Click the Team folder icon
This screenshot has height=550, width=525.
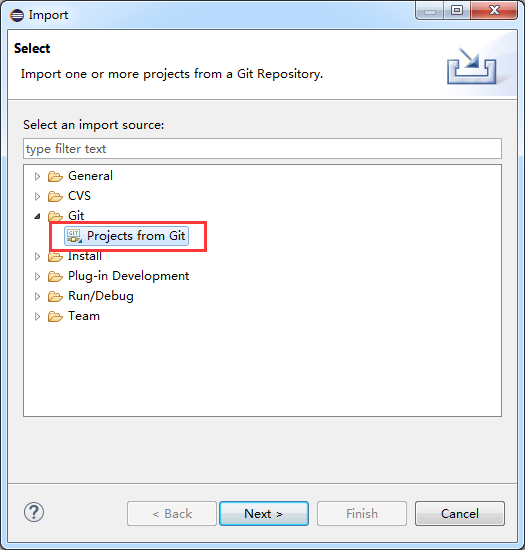(55, 316)
